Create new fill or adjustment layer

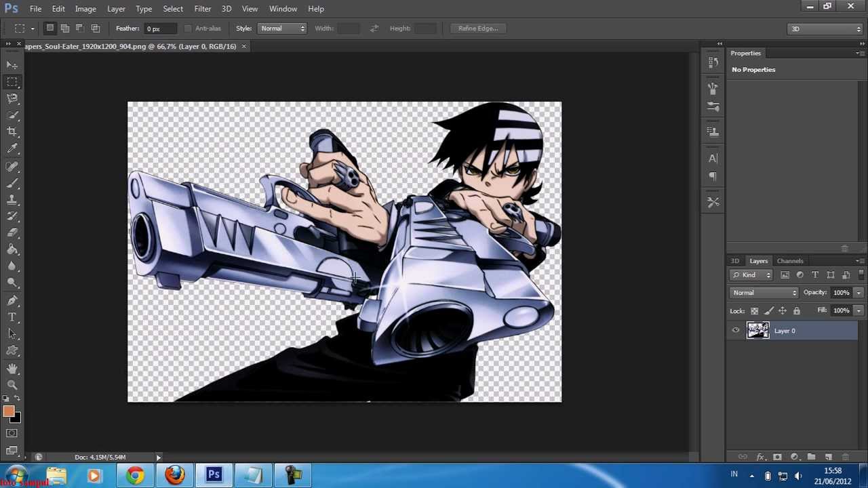click(794, 457)
